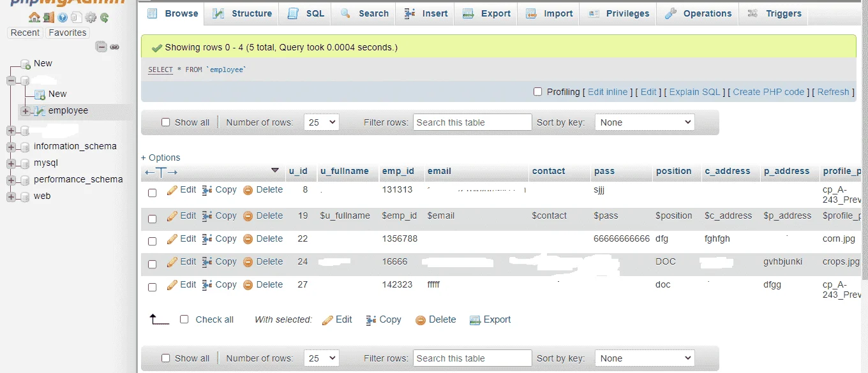
Task: Click the Edit inline link
Action: [x=608, y=92]
